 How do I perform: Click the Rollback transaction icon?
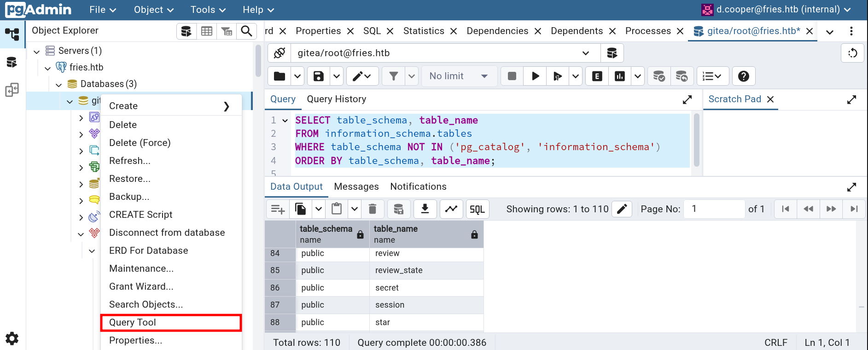pos(682,76)
